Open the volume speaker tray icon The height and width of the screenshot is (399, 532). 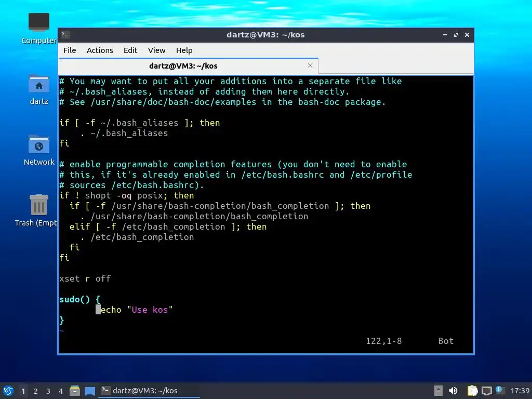pyautogui.click(x=453, y=391)
